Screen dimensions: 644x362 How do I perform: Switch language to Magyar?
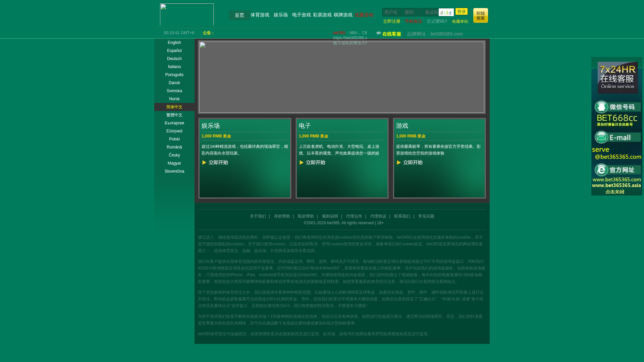click(174, 163)
